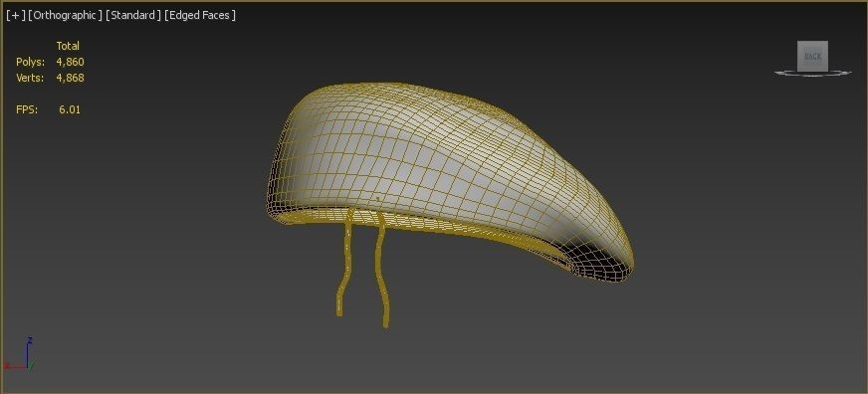Click the Verts: statistics label
868x394 pixels.
[30, 78]
